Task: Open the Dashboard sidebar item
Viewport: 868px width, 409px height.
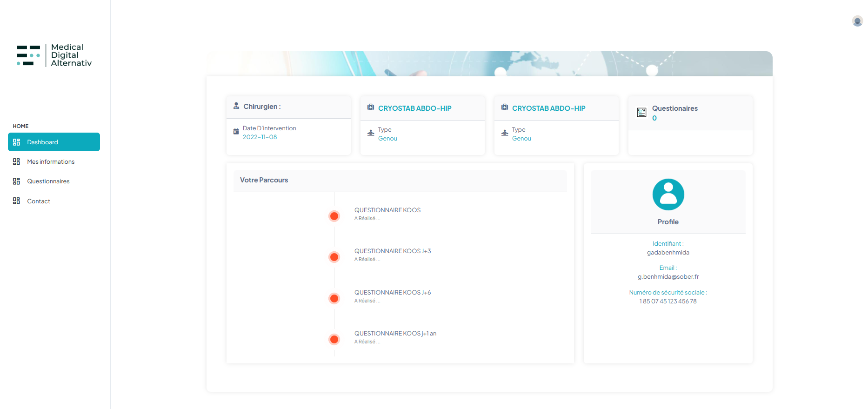Action: (54, 142)
